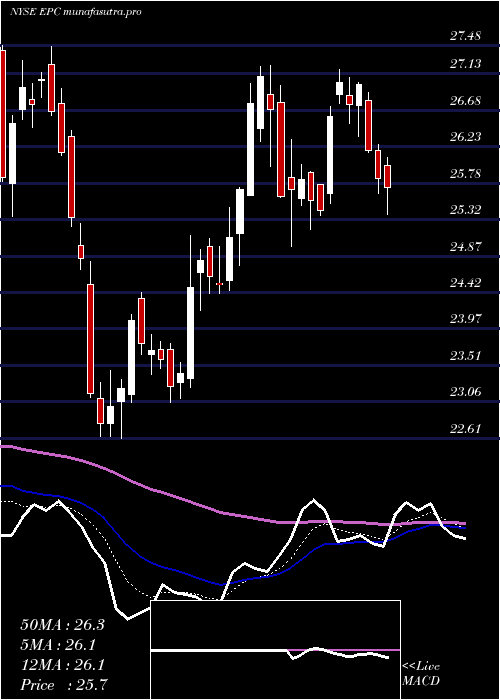Click the 24.87 price axis label
This screenshot has width=500, height=700.
pos(465,246)
